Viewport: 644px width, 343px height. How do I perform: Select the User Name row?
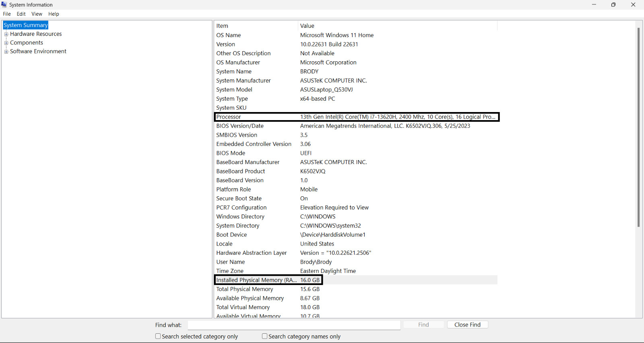[356, 262]
